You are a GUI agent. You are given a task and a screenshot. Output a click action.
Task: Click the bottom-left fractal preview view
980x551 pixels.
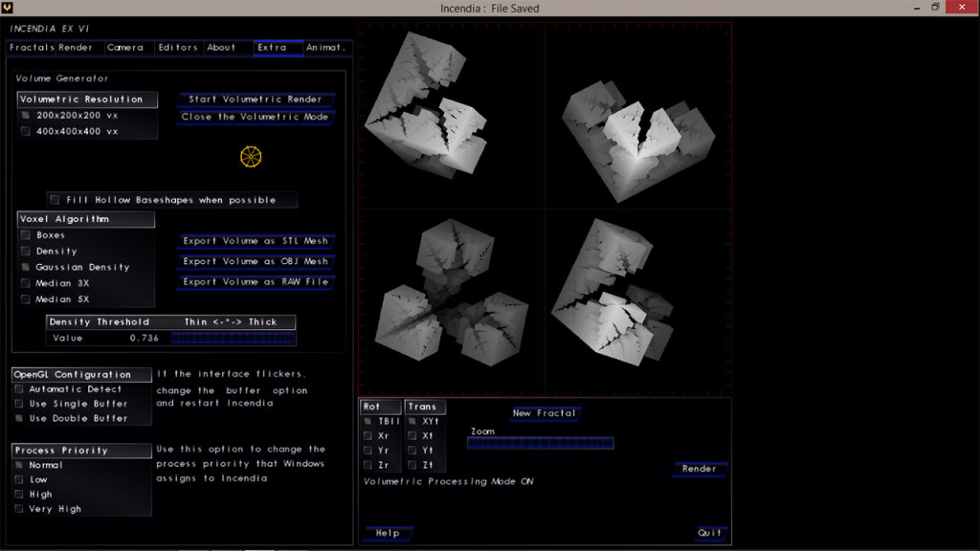click(x=452, y=301)
